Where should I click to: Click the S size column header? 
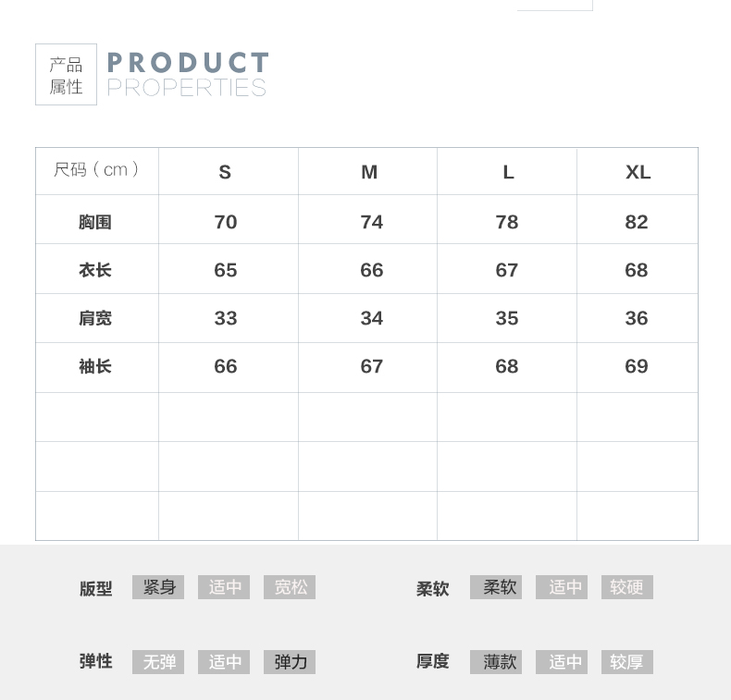(225, 172)
